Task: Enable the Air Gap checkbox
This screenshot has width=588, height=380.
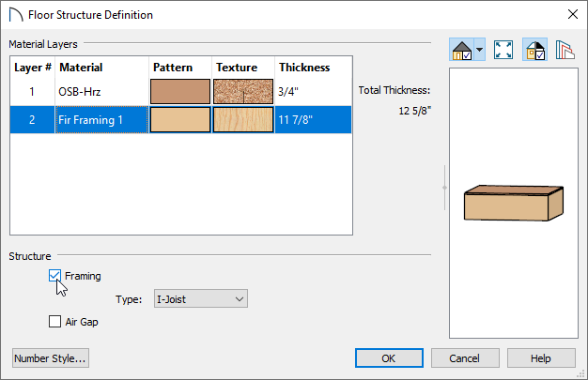Action: [54, 322]
